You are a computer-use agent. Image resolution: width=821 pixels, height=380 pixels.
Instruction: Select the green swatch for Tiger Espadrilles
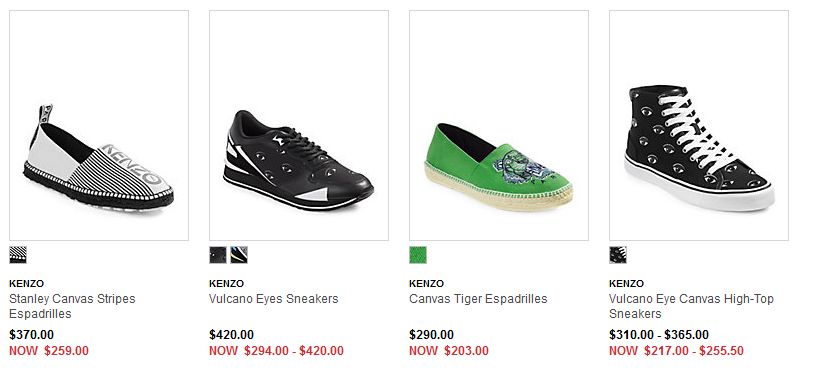point(418,255)
